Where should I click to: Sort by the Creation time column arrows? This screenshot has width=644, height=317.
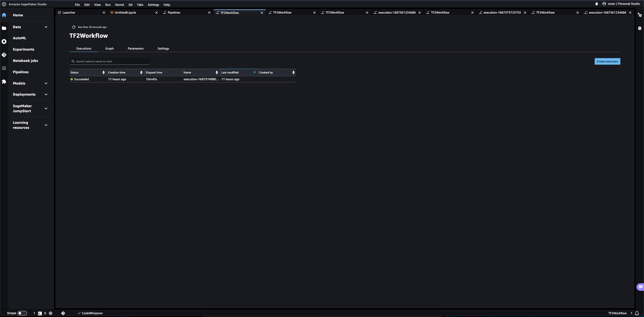pyautogui.click(x=141, y=72)
